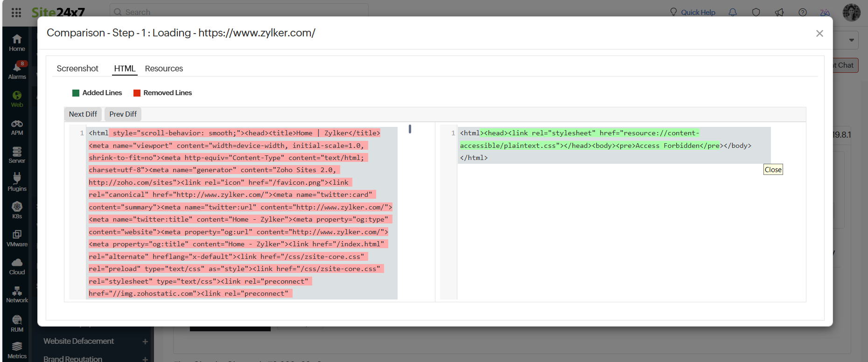Switch to the Screenshot tab
Screen dimensions: 868x362
tap(77, 69)
